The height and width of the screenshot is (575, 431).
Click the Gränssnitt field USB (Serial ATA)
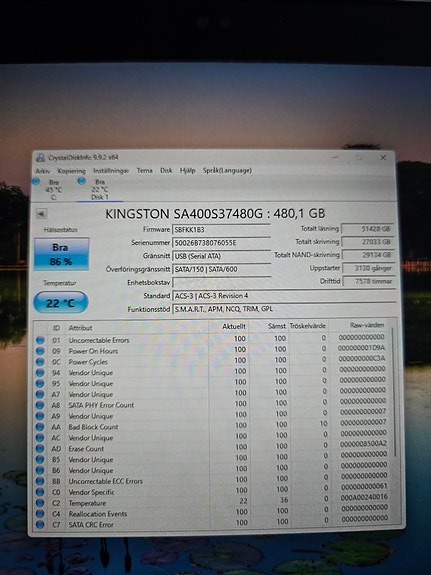(x=222, y=256)
